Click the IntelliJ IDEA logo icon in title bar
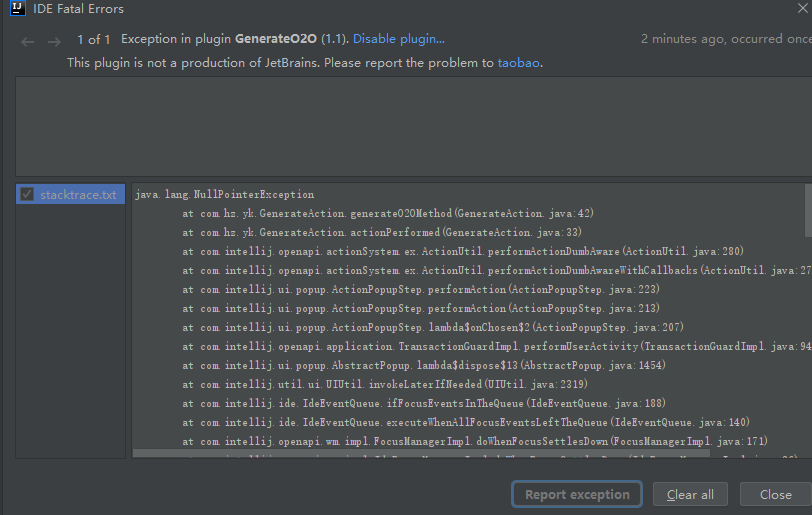 (18, 8)
